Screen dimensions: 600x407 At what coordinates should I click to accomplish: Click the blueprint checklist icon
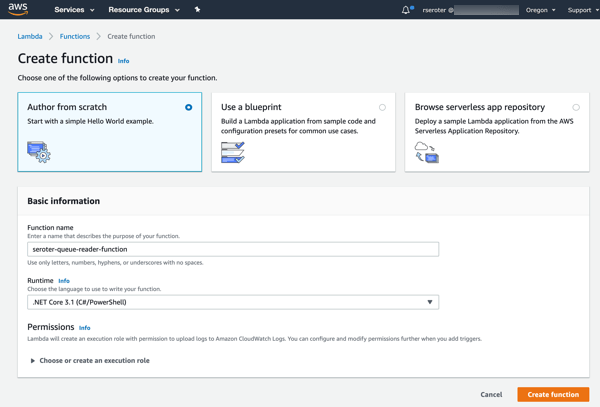(x=232, y=152)
